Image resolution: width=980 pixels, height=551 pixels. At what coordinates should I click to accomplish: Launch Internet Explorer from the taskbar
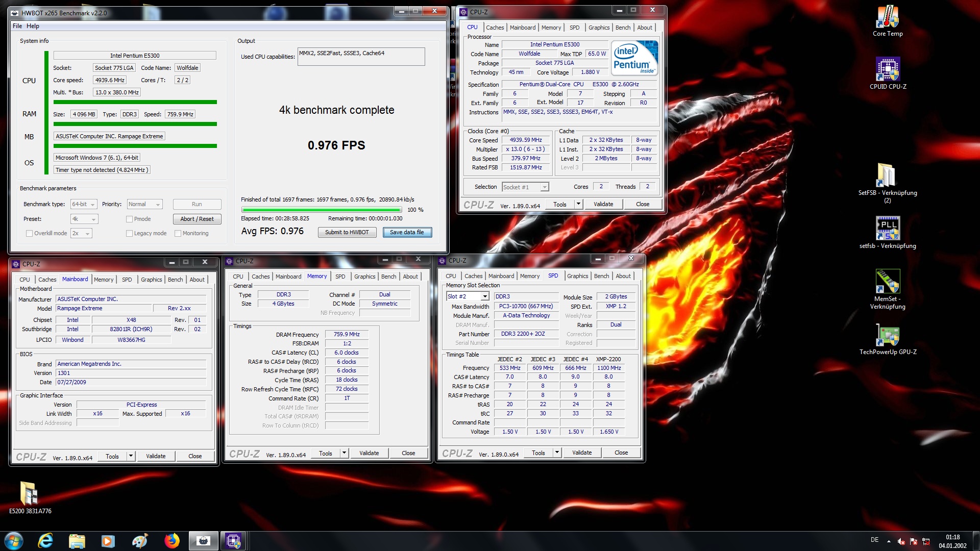45,541
